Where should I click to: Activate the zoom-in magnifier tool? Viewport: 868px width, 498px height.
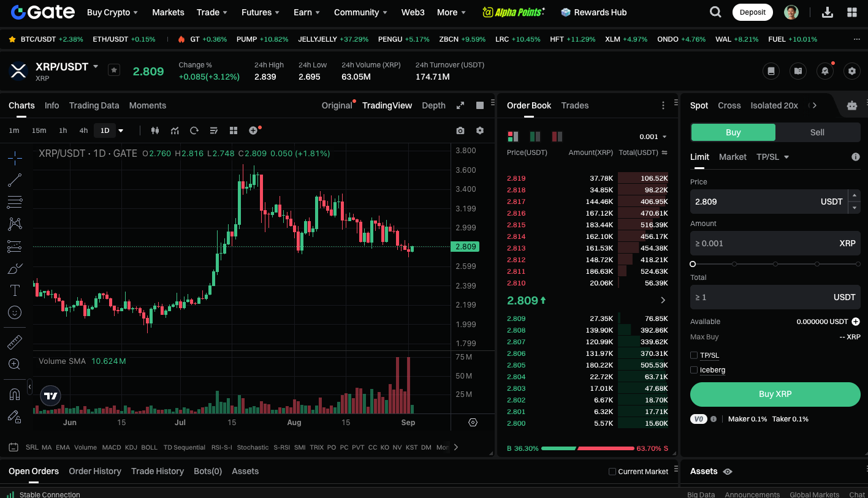click(x=15, y=364)
